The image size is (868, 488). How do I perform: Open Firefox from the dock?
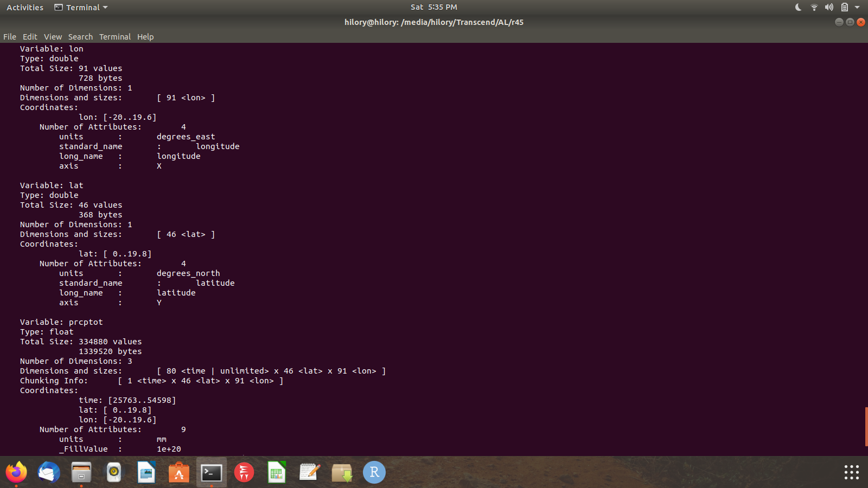(x=16, y=472)
